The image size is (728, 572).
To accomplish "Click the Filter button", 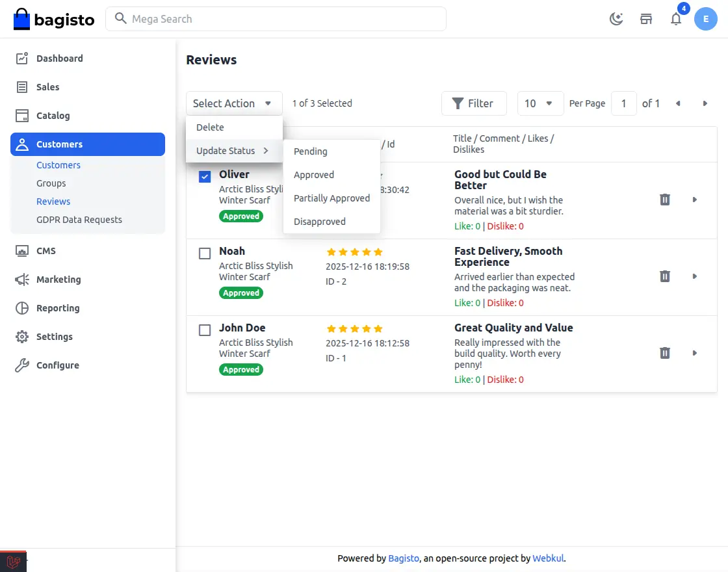I will coord(473,103).
